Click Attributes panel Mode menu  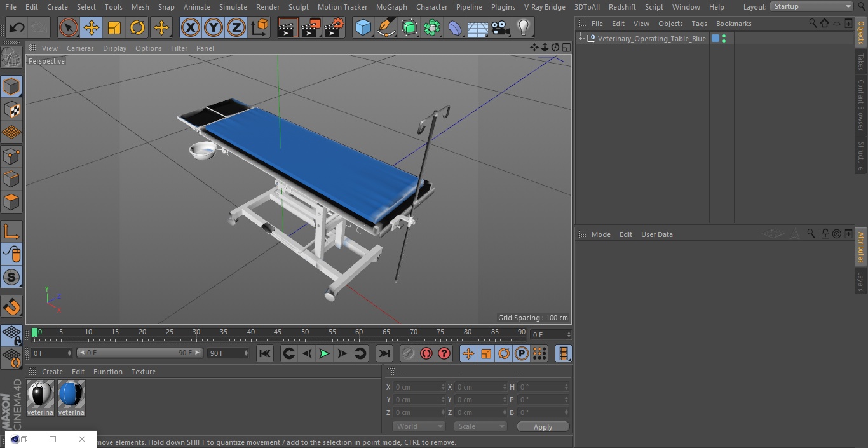(600, 234)
